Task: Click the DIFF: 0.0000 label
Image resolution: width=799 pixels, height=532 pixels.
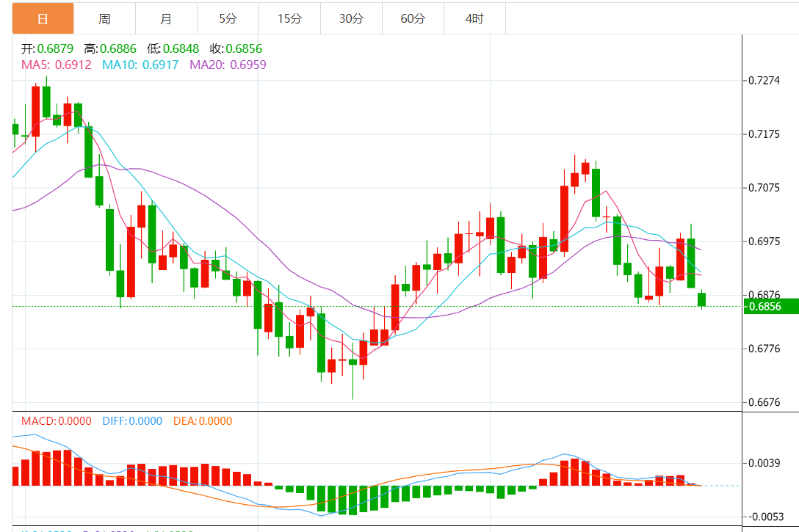Action: click(132, 421)
